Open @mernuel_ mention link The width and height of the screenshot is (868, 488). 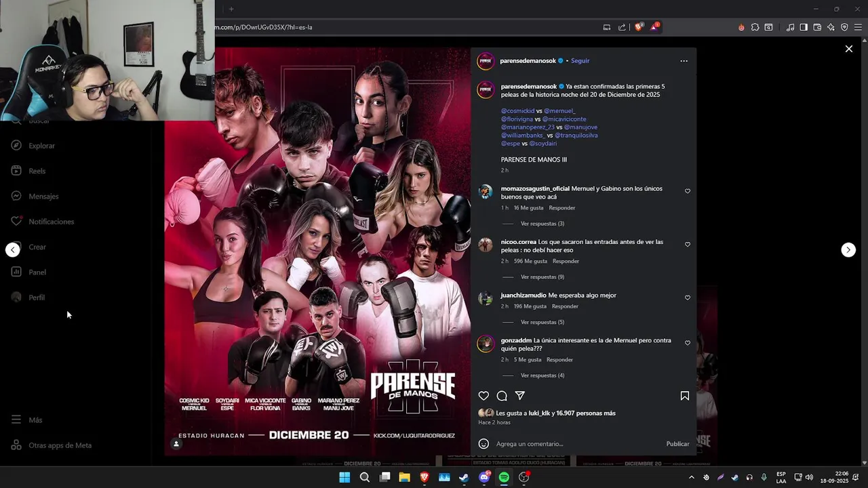click(x=559, y=111)
